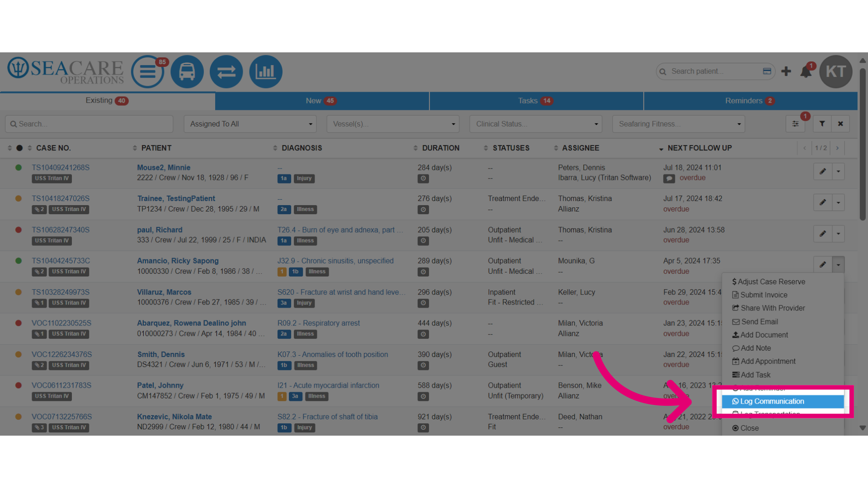Open the Seafaring Fitness dropdown
The image size is (868, 488).
click(x=679, y=124)
